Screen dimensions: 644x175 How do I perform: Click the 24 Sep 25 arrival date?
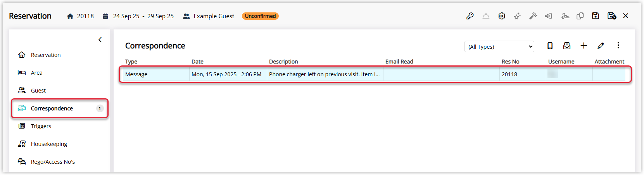[126, 16]
